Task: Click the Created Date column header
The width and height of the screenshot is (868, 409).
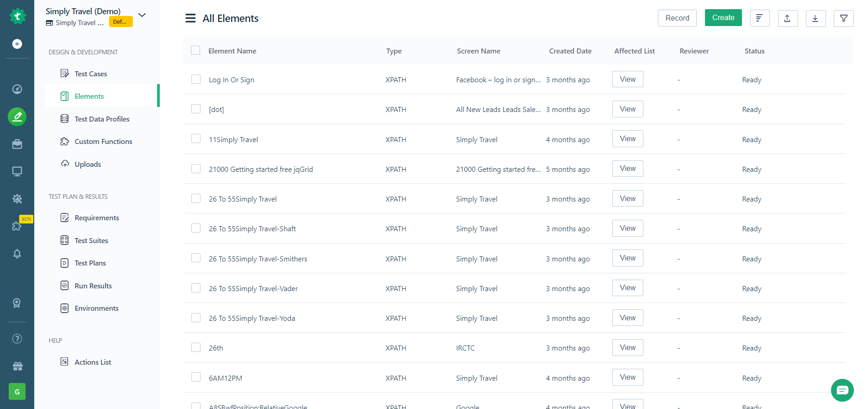Action: pos(570,51)
